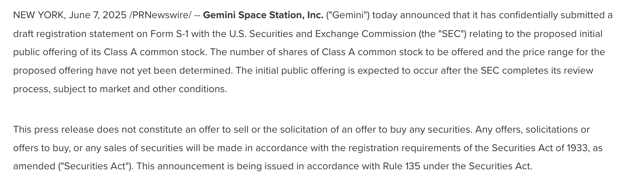Click the Rule 135 reference
The image size is (644, 183).
[402, 166]
